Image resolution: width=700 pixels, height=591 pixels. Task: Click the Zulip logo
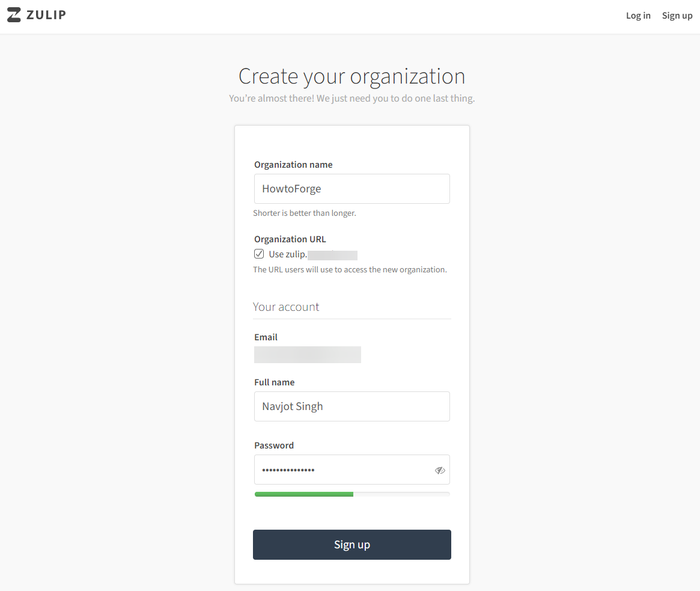[37, 15]
